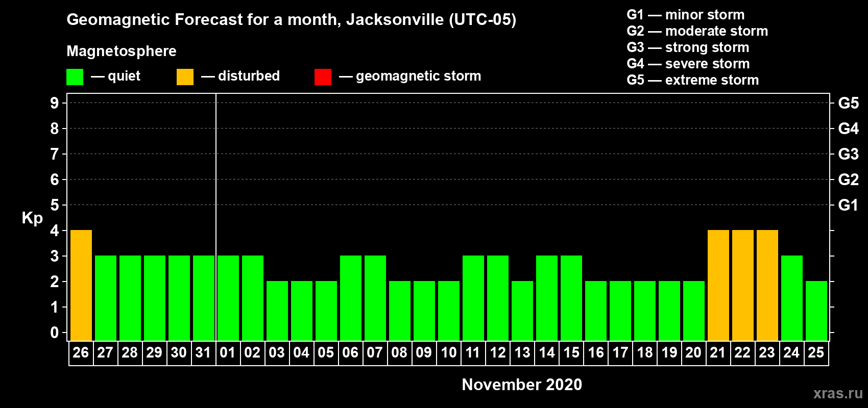Click the Kp value 9 on left axis

pos(55,103)
